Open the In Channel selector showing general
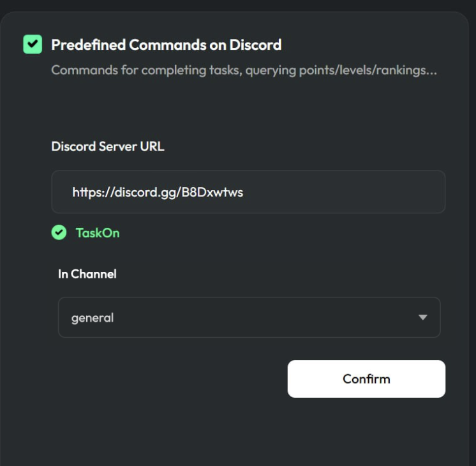The width and height of the screenshot is (476, 466). pos(249,317)
